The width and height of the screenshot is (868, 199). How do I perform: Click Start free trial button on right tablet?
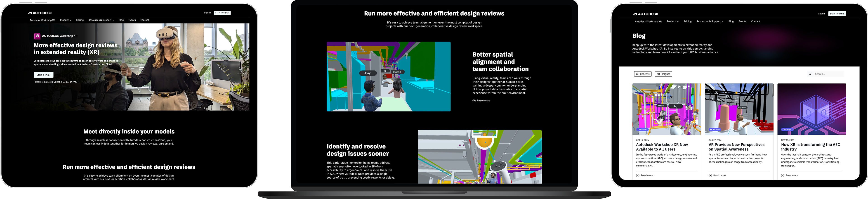point(837,14)
